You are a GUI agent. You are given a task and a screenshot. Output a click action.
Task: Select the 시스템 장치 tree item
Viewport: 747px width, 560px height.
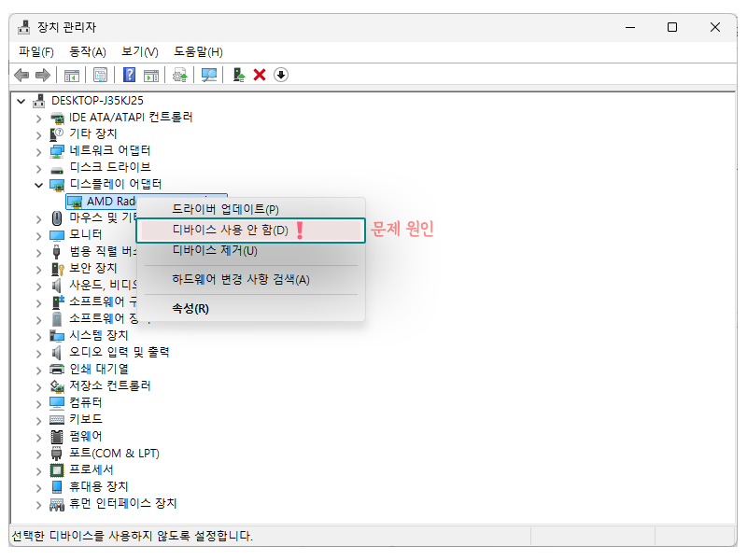88,335
